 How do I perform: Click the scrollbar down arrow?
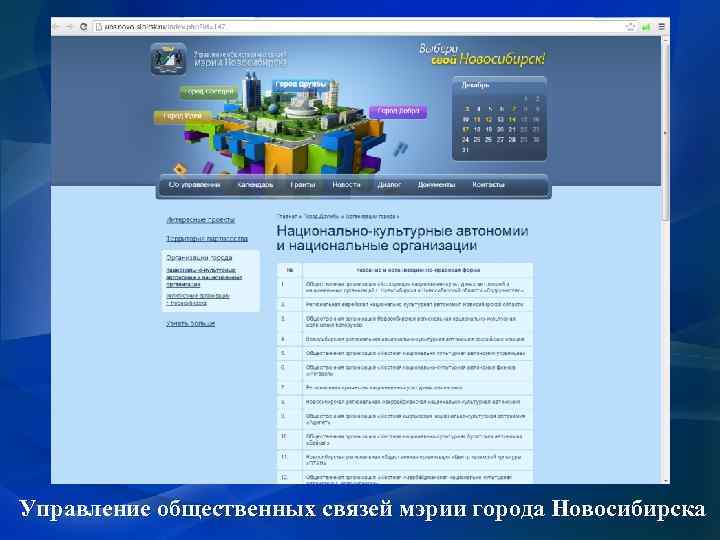[665, 480]
